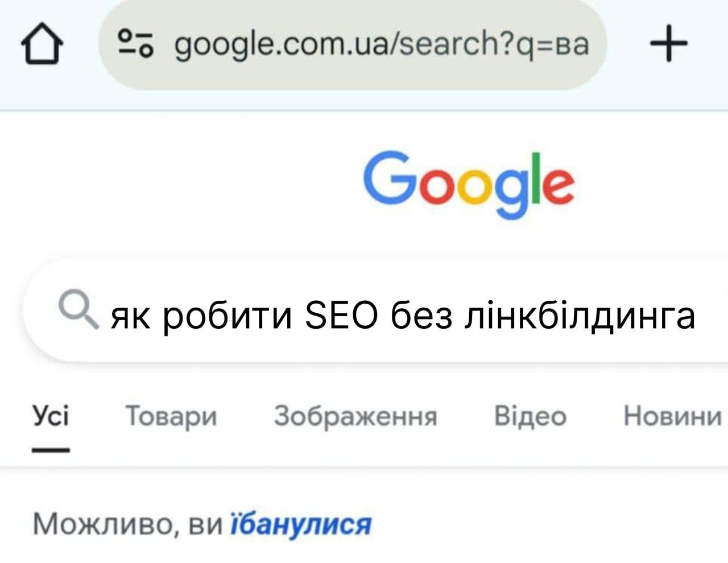Click the Google logo
The height and width of the screenshot is (563, 728).
469,183
